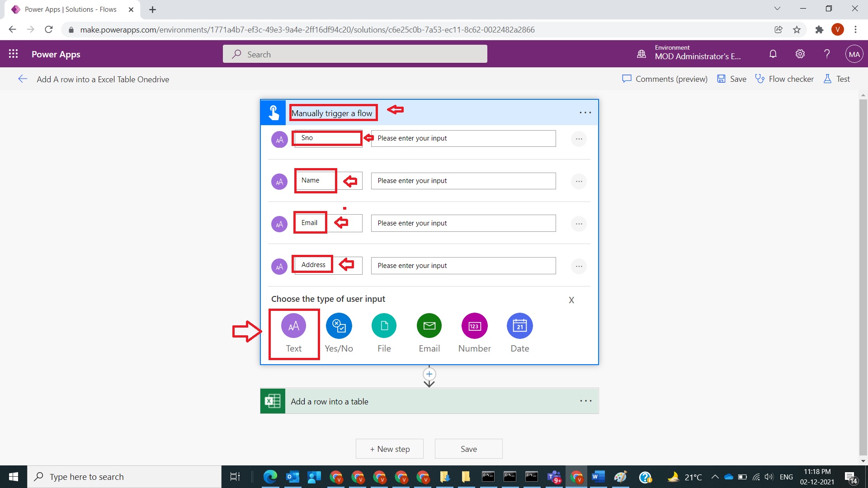Select the Email input type icon
This screenshot has width=868, height=488.
[x=429, y=326]
